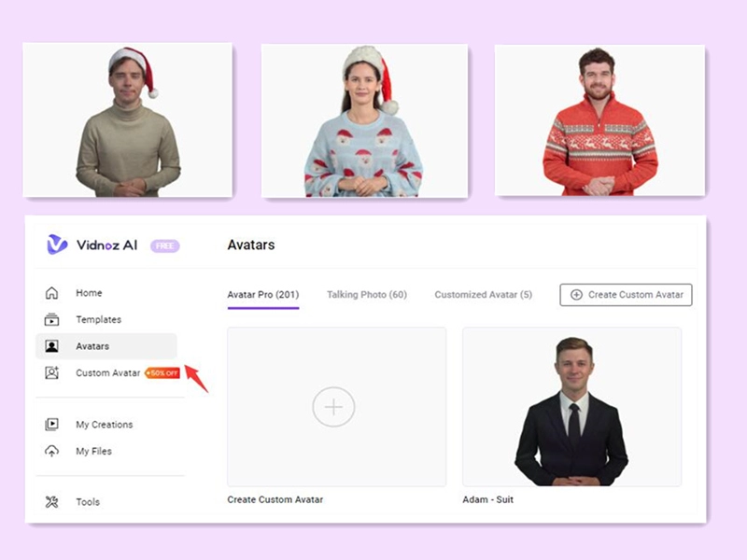Viewport: 747px width, 560px height.
Task: Click the My Creations icon in sidebar
Action: [x=52, y=425]
